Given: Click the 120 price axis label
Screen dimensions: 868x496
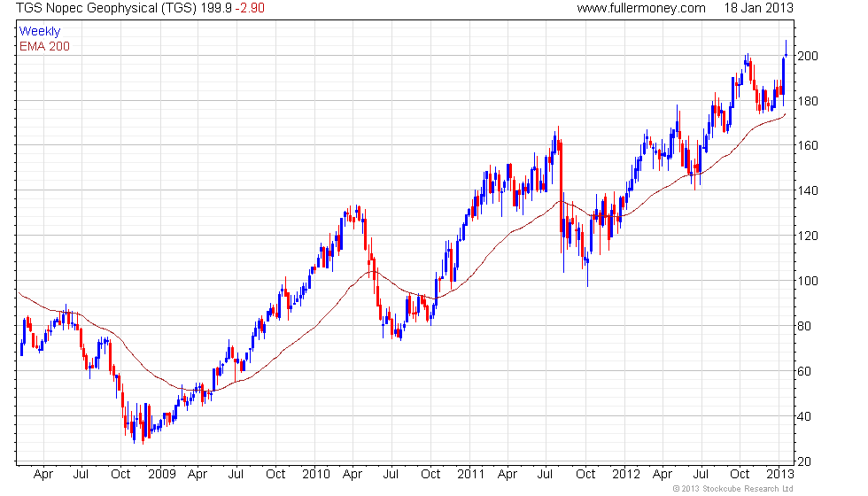Looking at the screenshot, I should [x=808, y=236].
